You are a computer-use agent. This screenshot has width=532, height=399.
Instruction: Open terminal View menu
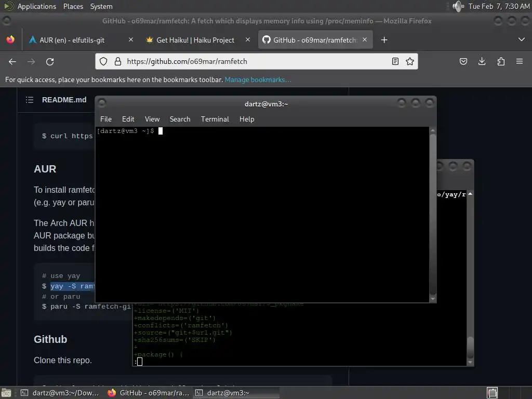pyautogui.click(x=152, y=119)
